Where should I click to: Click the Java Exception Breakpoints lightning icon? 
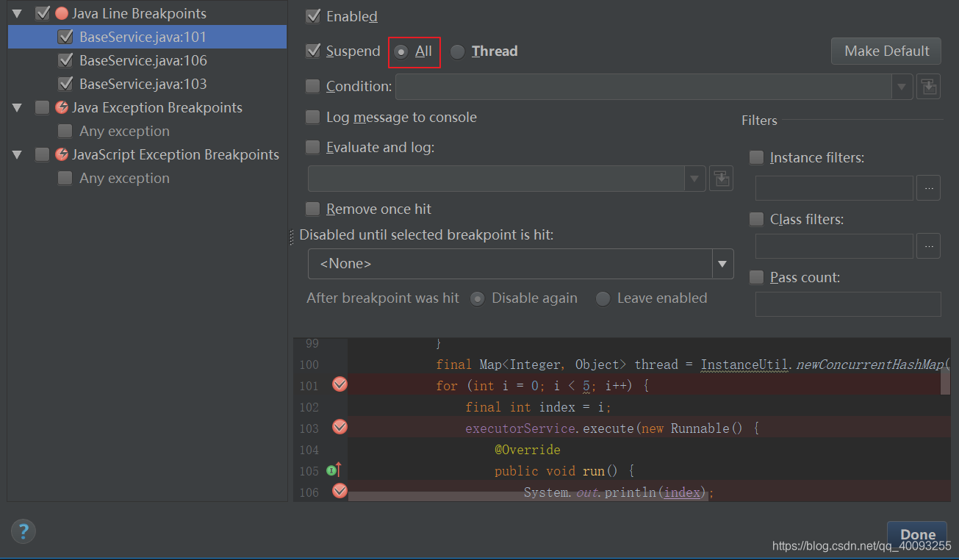point(62,107)
